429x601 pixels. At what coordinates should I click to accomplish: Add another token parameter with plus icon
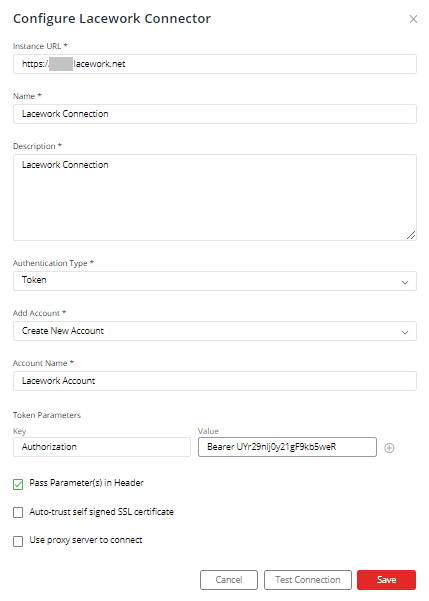(x=389, y=448)
